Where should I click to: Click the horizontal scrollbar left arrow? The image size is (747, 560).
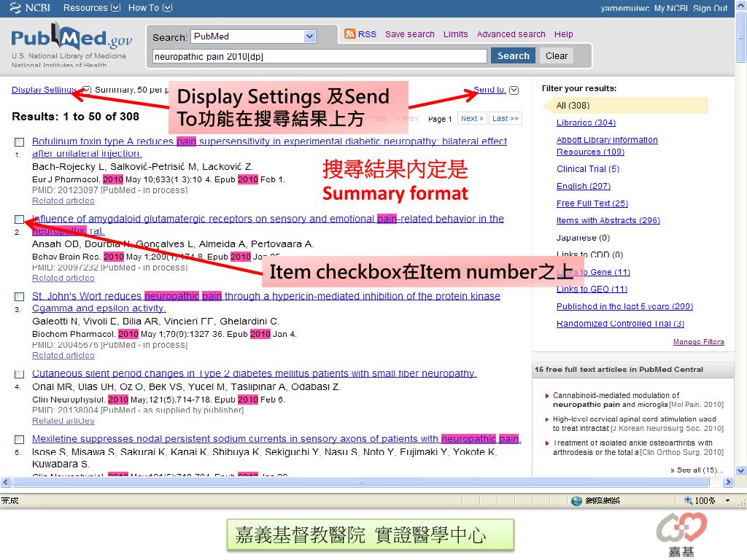5,482
